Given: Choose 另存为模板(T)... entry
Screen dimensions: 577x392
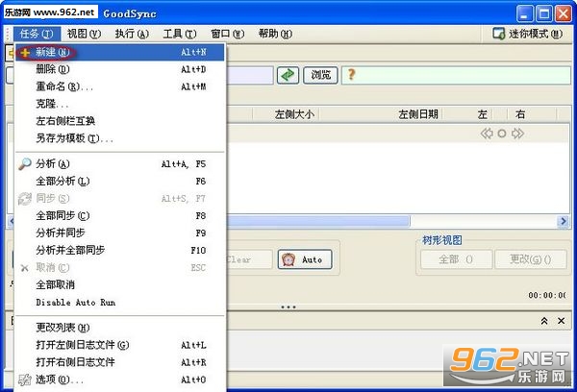Looking at the screenshot, I should tap(120, 138).
